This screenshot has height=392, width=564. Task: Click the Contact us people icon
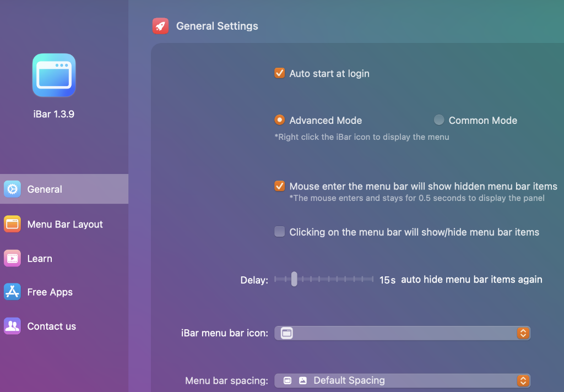click(12, 326)
